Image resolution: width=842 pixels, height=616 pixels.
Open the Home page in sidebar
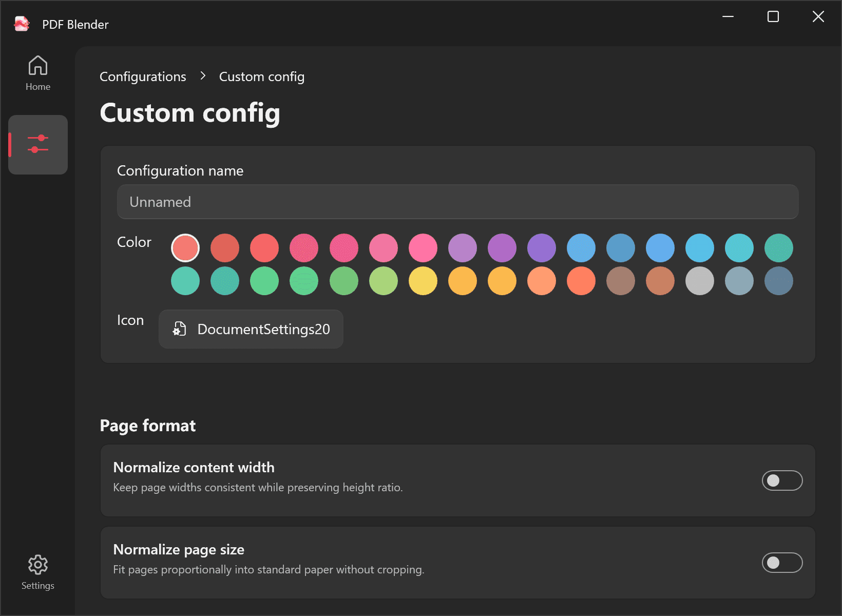coord(38,73)
